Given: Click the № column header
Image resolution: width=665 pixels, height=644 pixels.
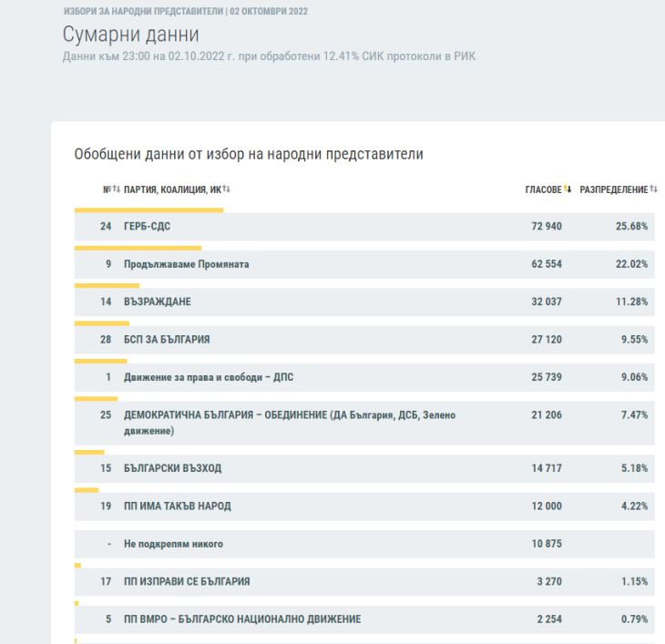Looking at the screenshot, I should (x=107, y=189).
